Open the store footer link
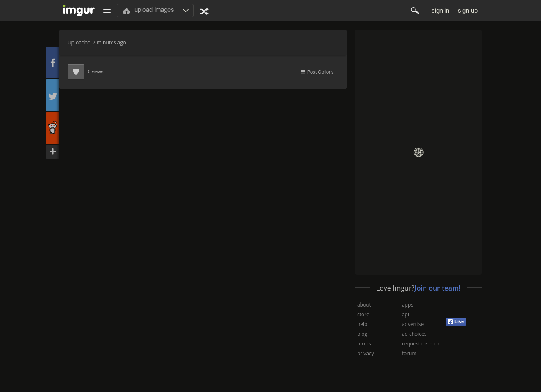The image size is (541, 392). coord(363,315)
